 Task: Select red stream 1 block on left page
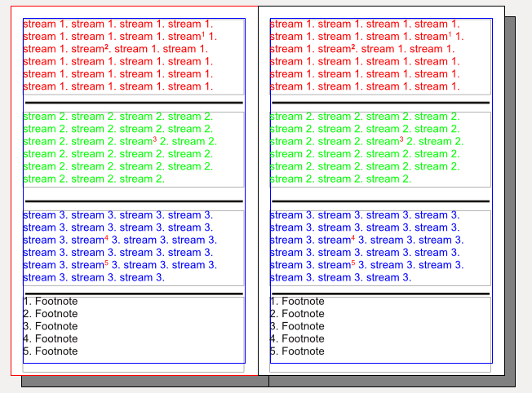[x=118, y=55]
